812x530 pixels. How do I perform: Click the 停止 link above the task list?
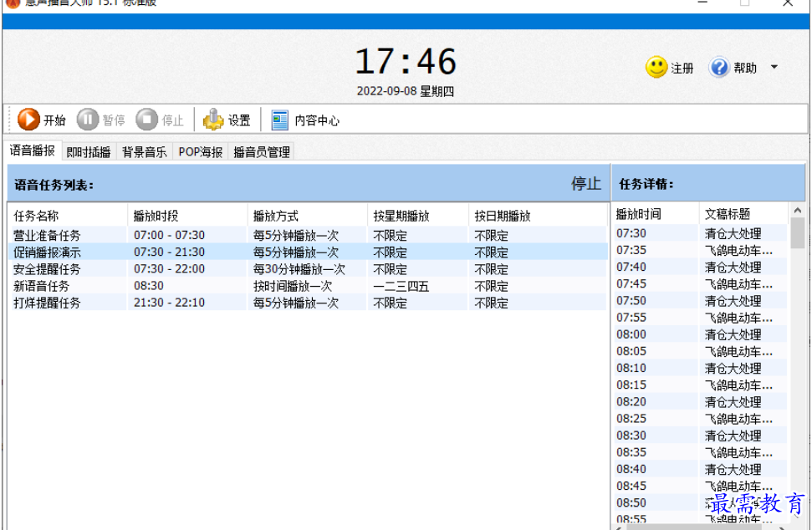(585, 183)
